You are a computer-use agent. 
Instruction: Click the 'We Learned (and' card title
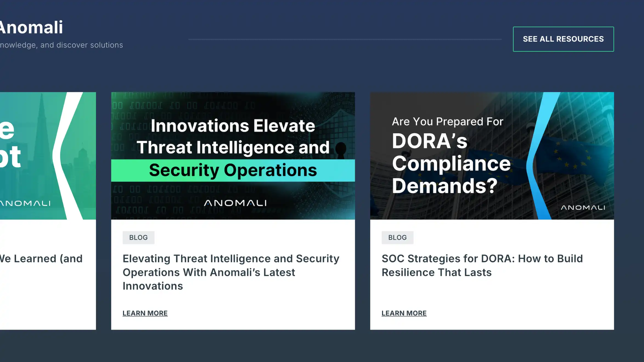tap(41, 259)
